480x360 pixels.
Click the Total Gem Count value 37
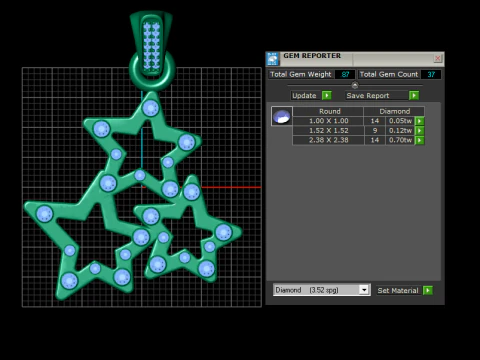point(431,74)
